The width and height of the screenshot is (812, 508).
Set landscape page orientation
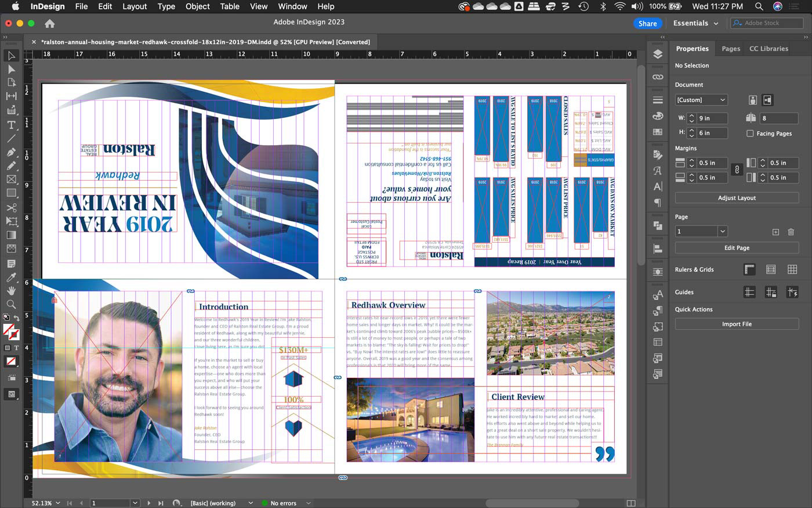pos(767,100)
